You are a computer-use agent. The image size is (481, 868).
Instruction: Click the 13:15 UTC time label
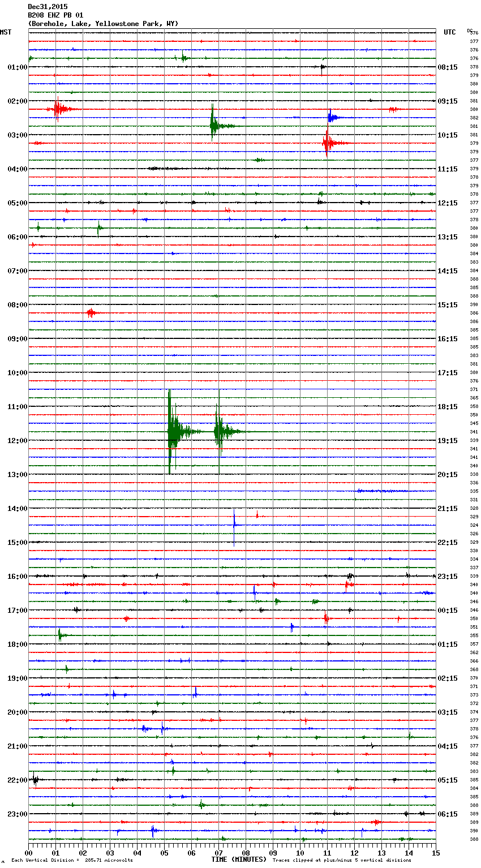point(448,237)
